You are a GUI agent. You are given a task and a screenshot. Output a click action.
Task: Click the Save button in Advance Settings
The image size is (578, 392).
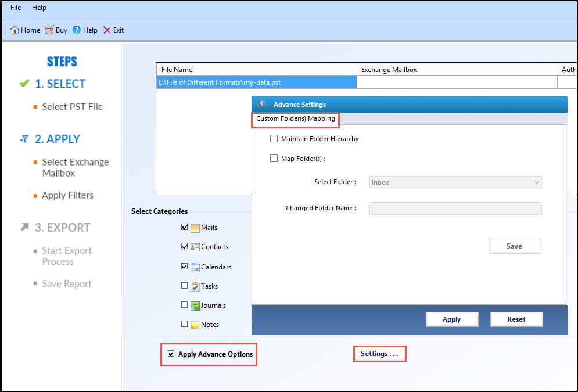pos(515,246)
